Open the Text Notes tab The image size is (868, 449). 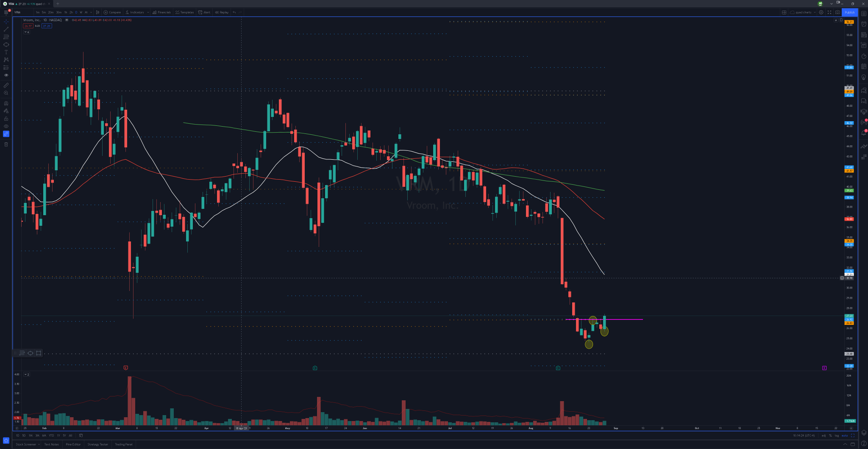pyautogui.click(x=52, y=444)
